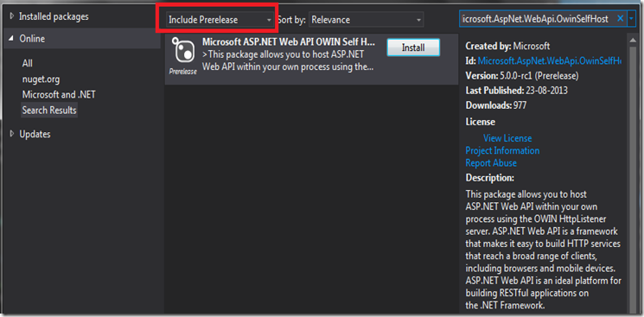This screenshot has width=644, height=317.
Task: Open the Include Prerelease dropdown
Action: [220, 19]
